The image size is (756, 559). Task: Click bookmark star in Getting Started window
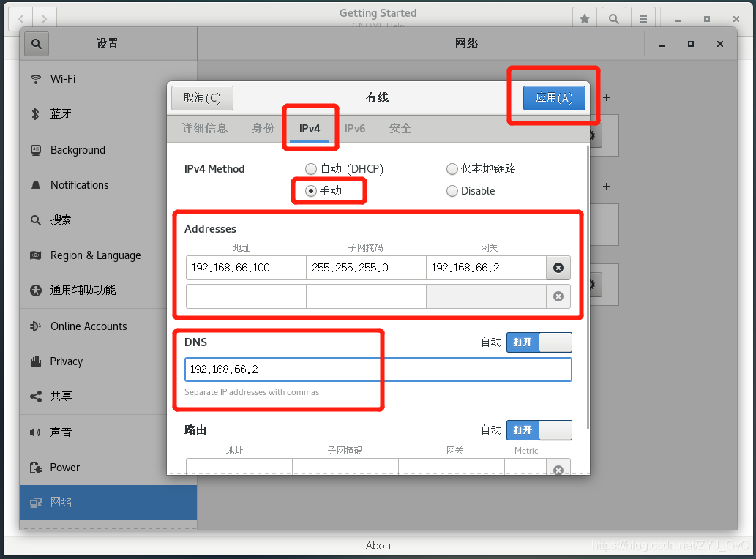585,19
